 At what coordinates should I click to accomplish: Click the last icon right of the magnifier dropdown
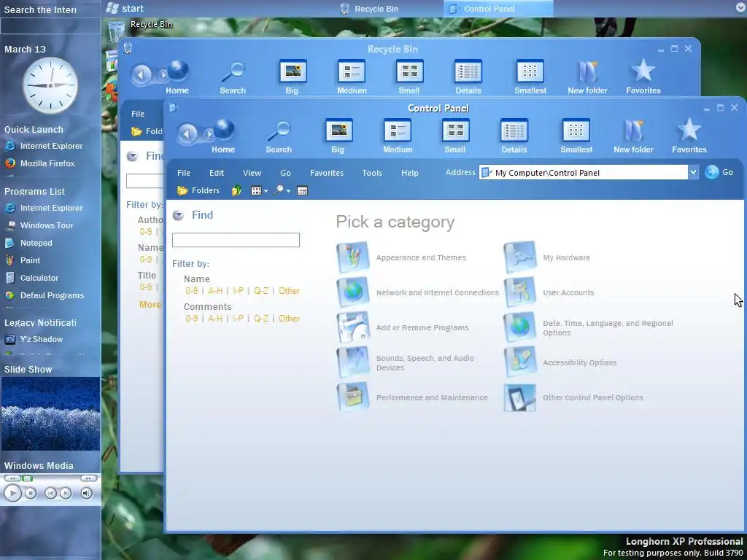point(302,191)
